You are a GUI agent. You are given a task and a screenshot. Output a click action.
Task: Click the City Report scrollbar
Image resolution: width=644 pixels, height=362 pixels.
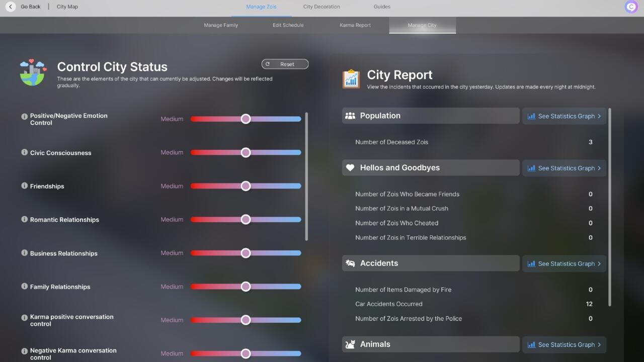pos(610,206)
